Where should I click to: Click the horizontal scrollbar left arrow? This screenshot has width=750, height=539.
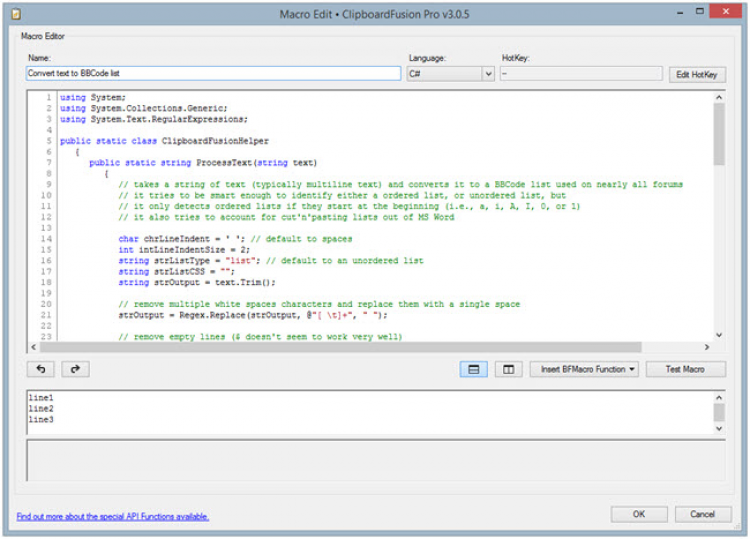click(33, 347)
